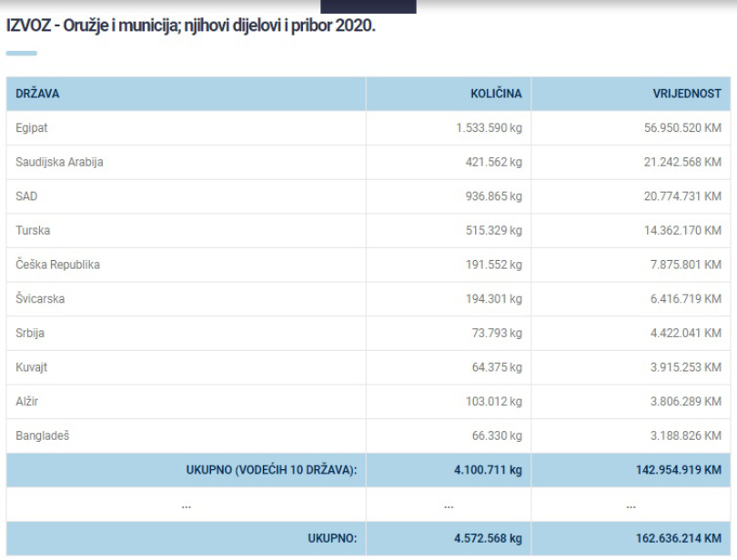Select quantity cell 191.552 kg

[x=449, y=265]
